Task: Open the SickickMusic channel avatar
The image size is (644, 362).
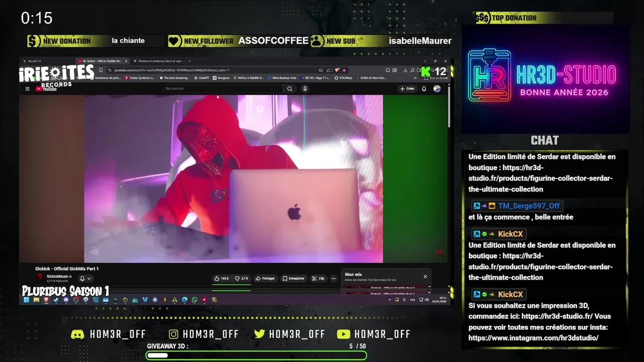Action: pyautogui.click(x=40, y=278)
